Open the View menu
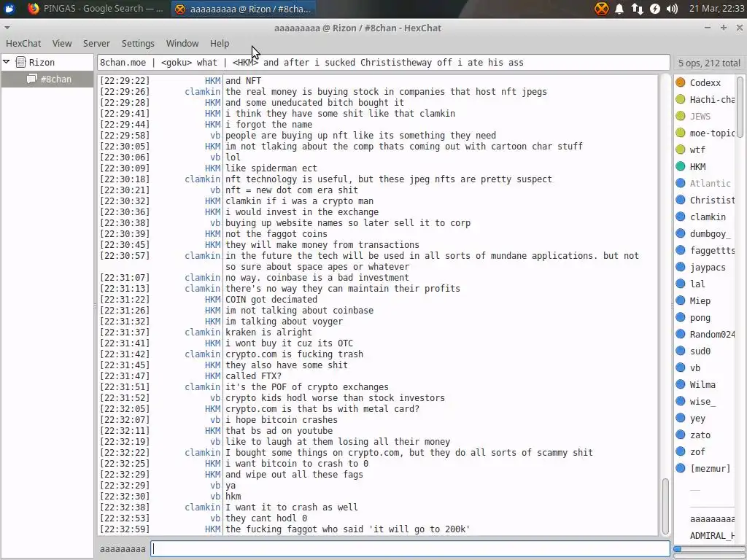 [62, 43]
